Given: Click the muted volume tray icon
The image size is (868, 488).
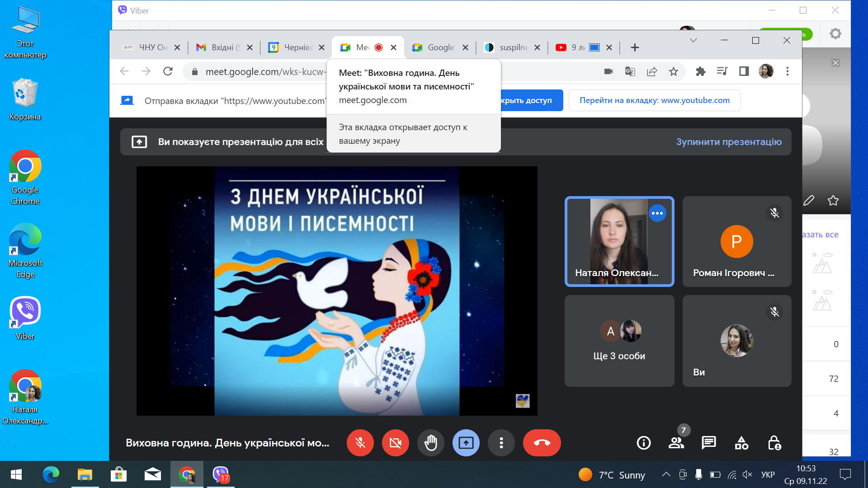Looking at the screenshot, I should pos(747,474).
